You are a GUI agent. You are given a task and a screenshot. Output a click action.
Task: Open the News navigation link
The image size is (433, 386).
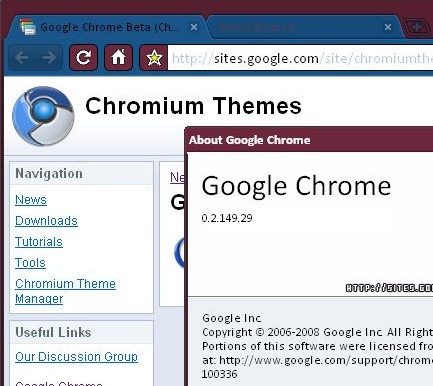click(x=31, y=200)
